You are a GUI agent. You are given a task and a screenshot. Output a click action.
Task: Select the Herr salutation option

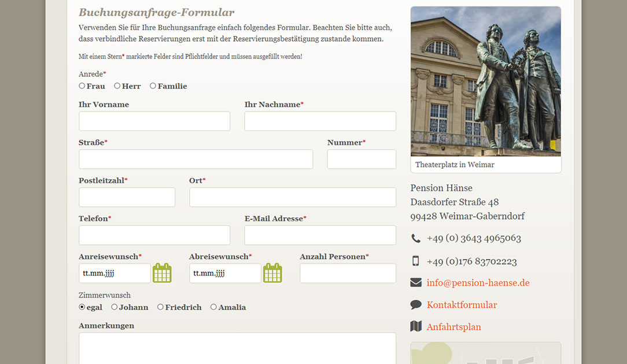click(117, 86)
